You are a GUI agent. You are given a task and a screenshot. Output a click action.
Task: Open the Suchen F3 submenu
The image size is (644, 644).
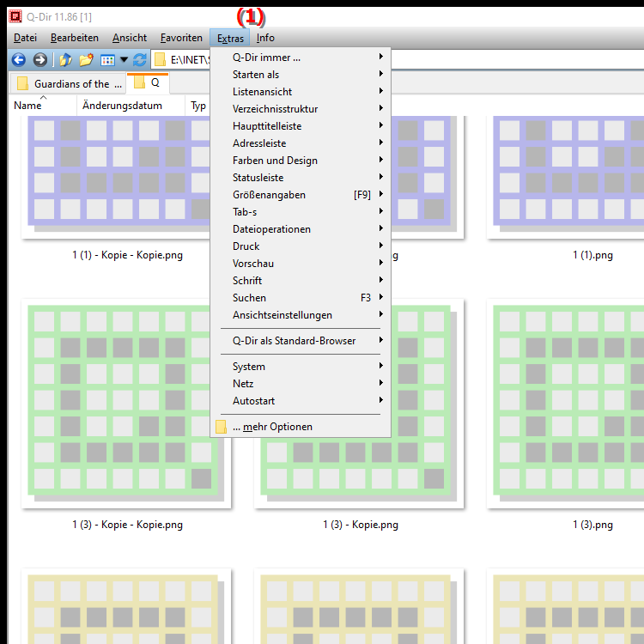coord(301,298)
